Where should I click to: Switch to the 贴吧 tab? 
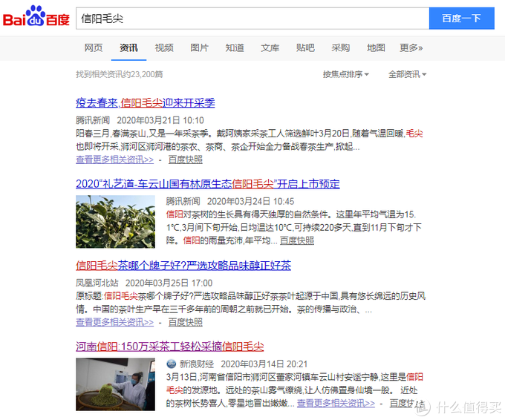click(305, 48)
